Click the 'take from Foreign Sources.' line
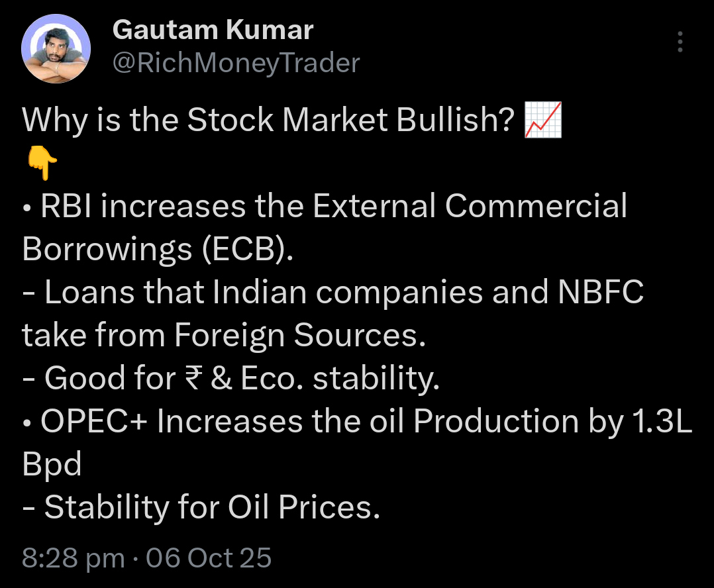This screenshot has width=714, height=588. point(223,336)
